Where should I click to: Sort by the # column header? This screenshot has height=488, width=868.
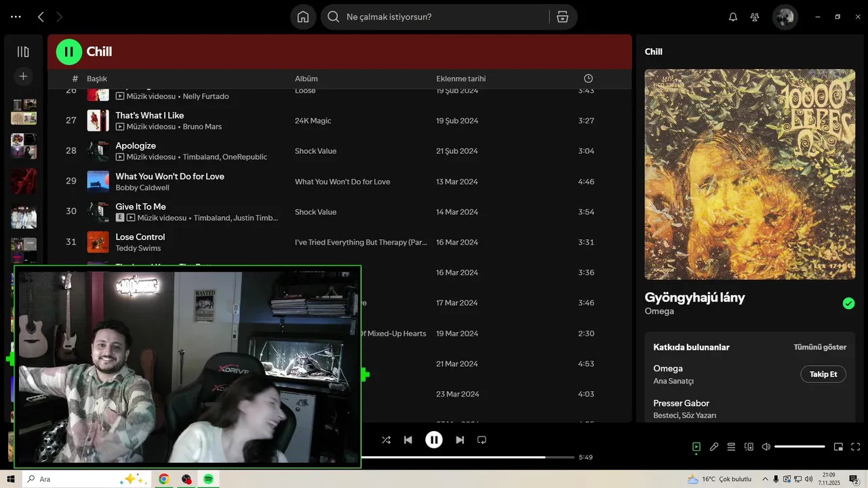click(x=75, y=79)
